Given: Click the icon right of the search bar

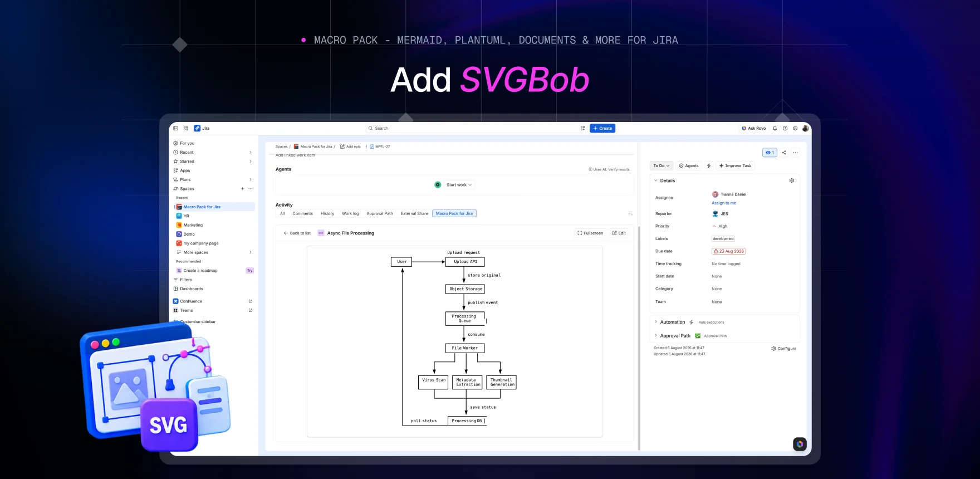Looking at the screenshot, I should coord(582,128).
